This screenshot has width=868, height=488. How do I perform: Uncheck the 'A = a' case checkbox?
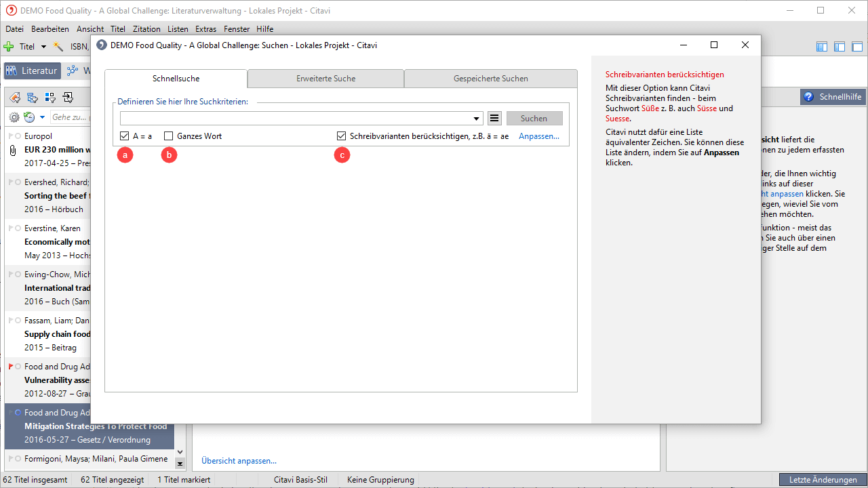[x=124, y=136]
